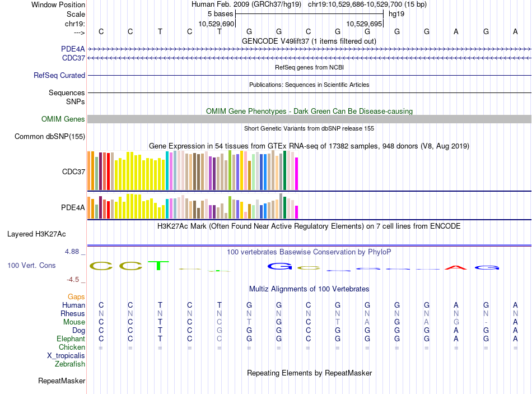This screenshot has height=394, width=532.
Task: Select the RepeatMasker track label
Action: coord(62,381)
